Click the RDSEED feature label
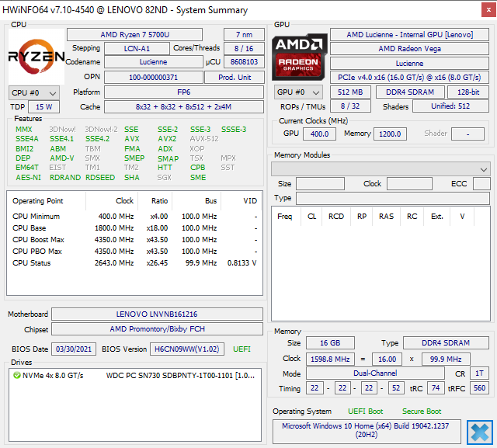 click(x=100, y=178)
